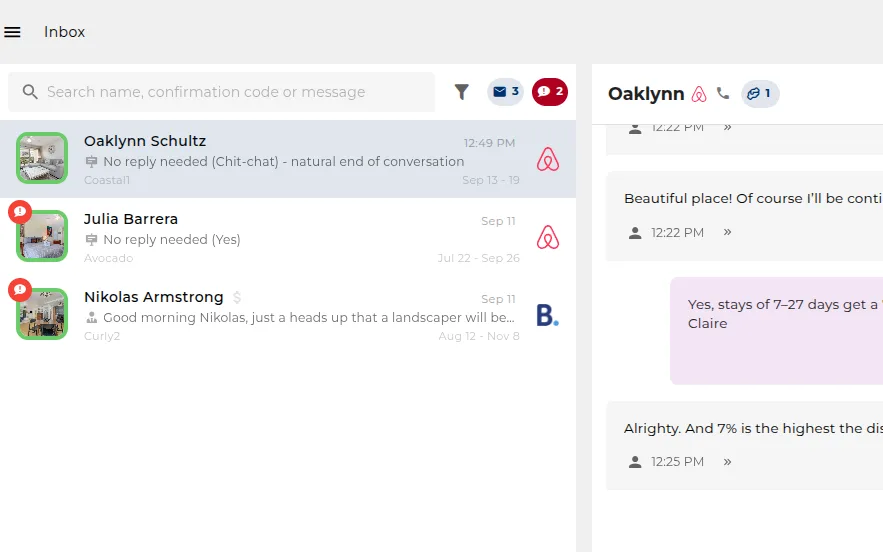Click the 'No reply needed (Chit-chat)' preview text
The width and height of the screenshot is (883, 552).
284,162
